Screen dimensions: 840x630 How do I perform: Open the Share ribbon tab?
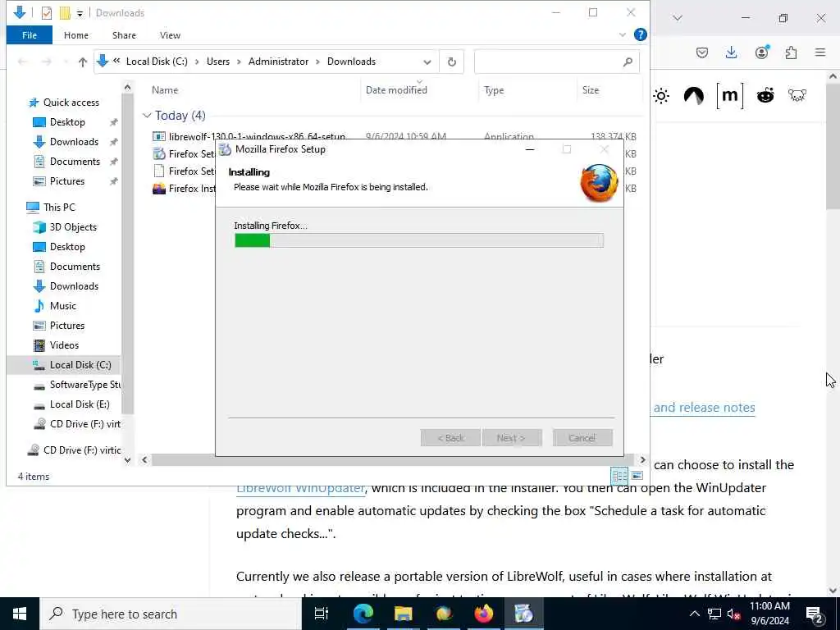(124, 35)
